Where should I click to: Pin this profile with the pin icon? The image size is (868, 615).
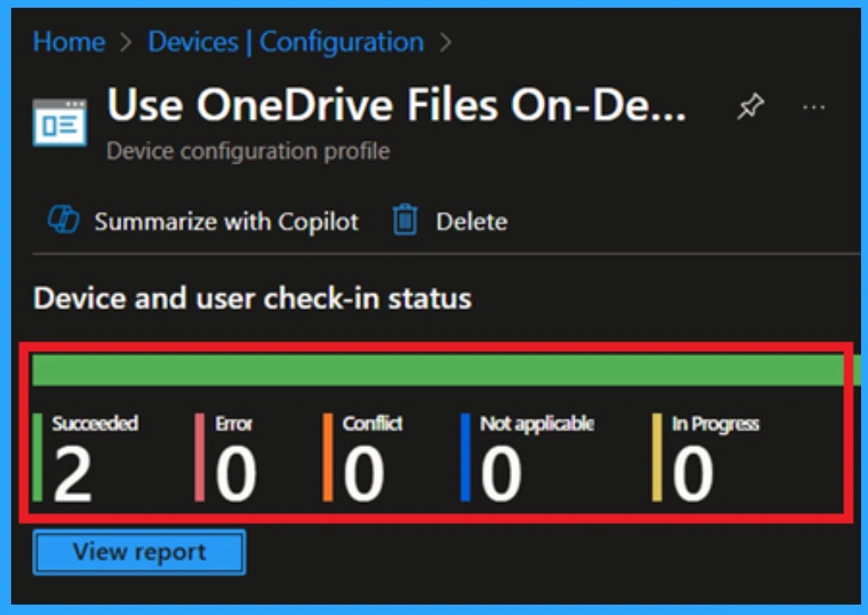[750, 107]
